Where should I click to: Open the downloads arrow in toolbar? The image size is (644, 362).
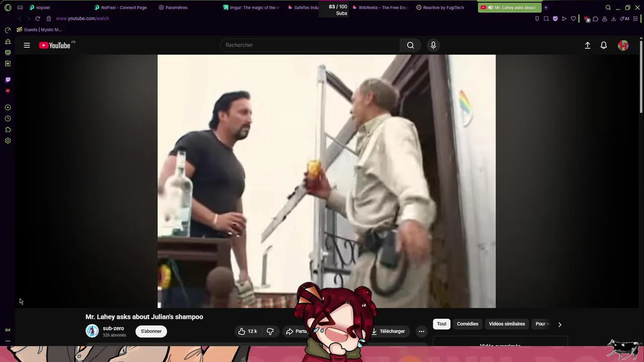click(613, 19)
